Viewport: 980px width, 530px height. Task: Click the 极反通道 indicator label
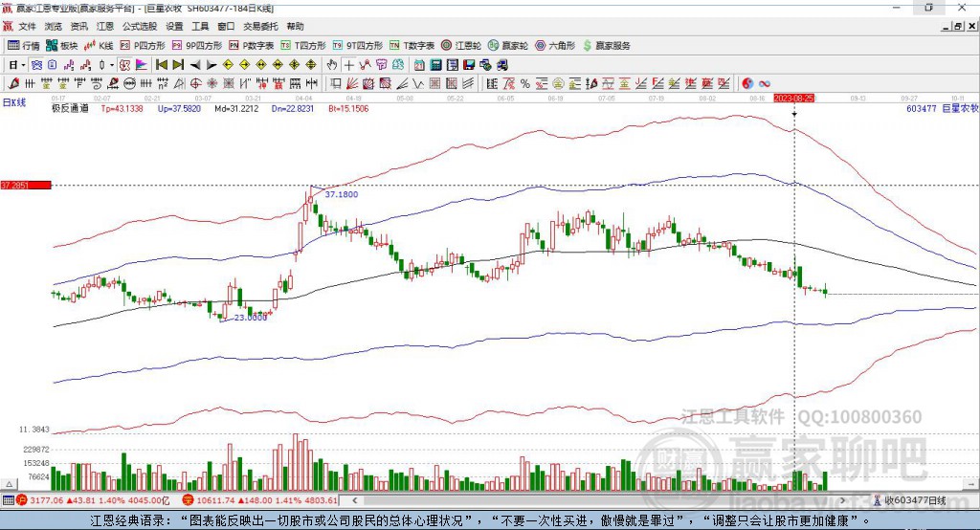pos(70,108)
